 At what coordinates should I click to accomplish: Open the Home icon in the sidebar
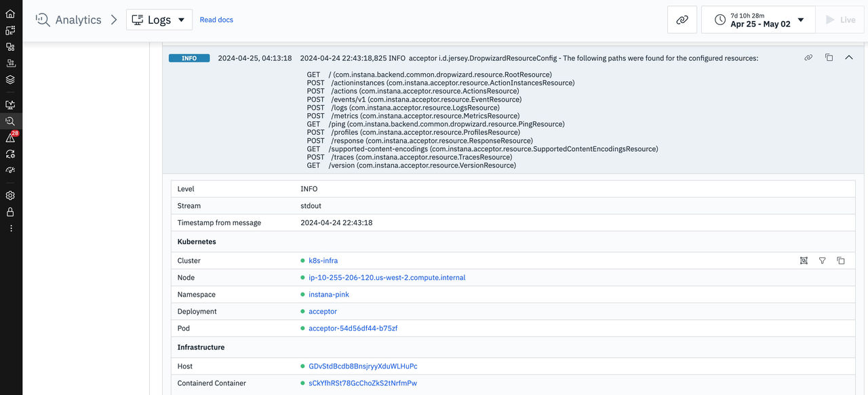coord(10,14)
